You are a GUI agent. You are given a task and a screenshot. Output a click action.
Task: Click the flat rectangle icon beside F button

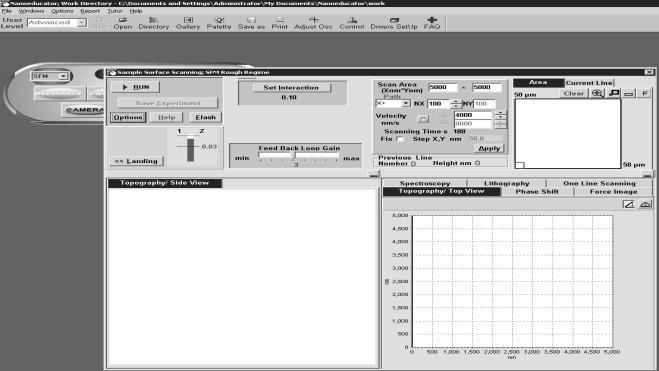[x=629, y=93]
